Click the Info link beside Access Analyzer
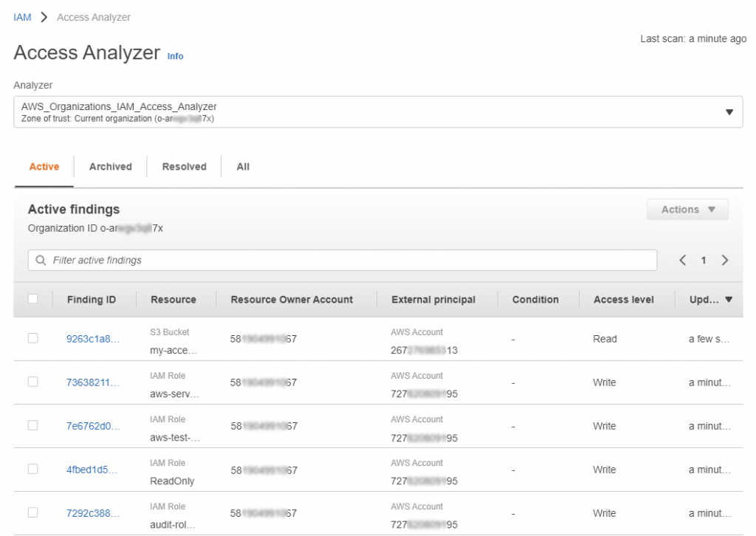The width and height of the screenshot is (756, 536). (175, 56)
